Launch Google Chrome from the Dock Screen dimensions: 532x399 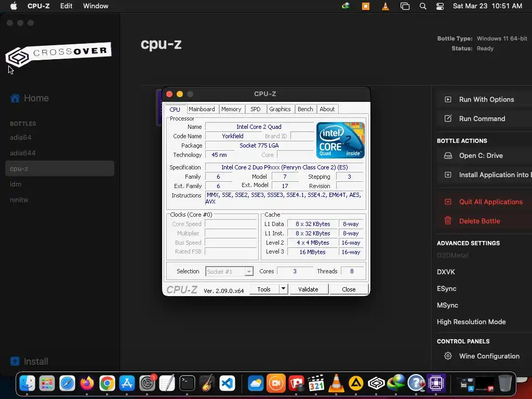(x=107, y=383)
